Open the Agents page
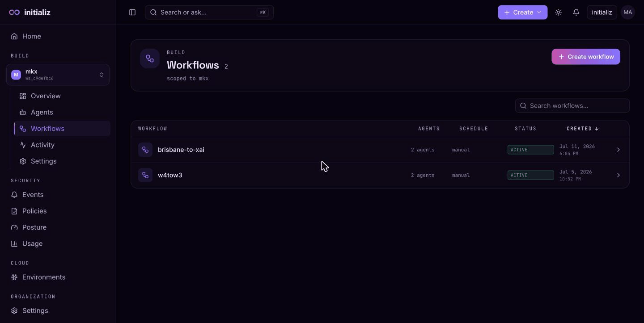The width and height of the screenshot is (644, 323). (x=62, y=112)
